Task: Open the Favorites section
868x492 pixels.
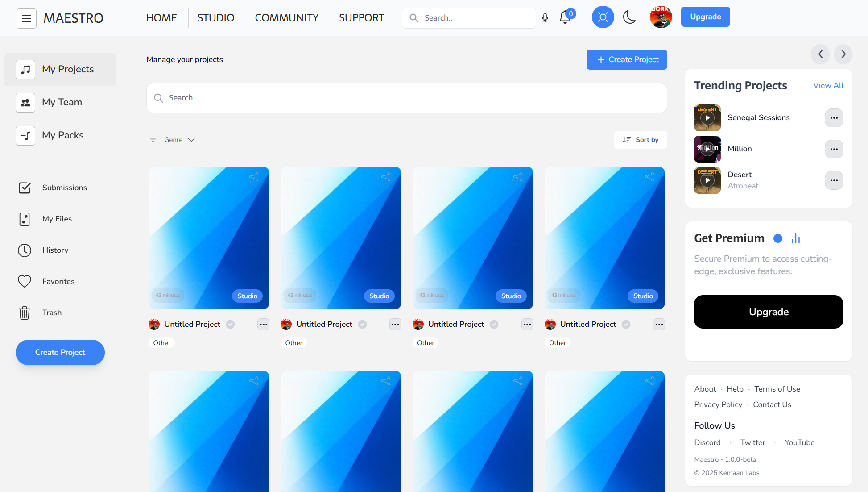Action: pos(58,281)
